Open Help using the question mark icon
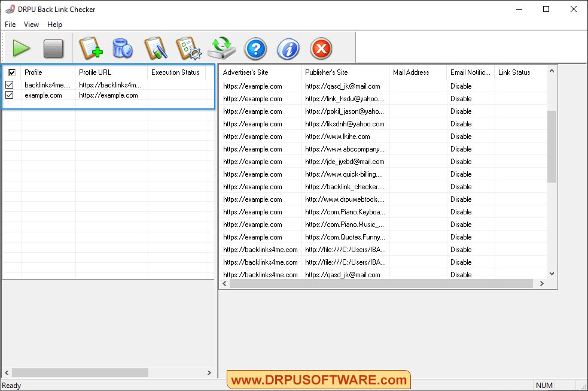The width and height of the screenshot is (588, 391). click(x=255, y=49)
